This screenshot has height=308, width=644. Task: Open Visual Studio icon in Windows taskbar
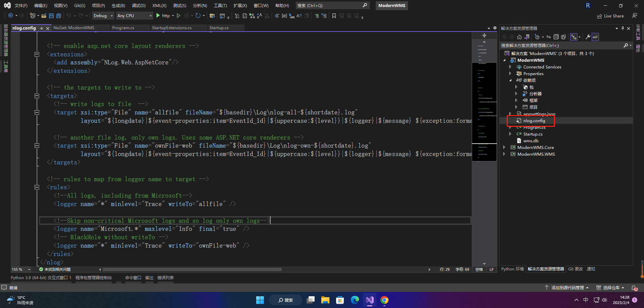pos(370,300)
